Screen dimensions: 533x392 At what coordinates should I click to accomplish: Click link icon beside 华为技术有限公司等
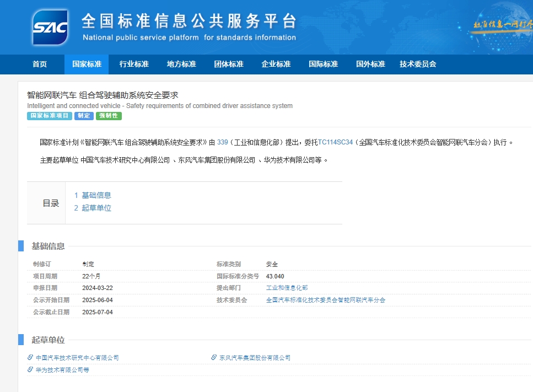click(x=30, y=369)
